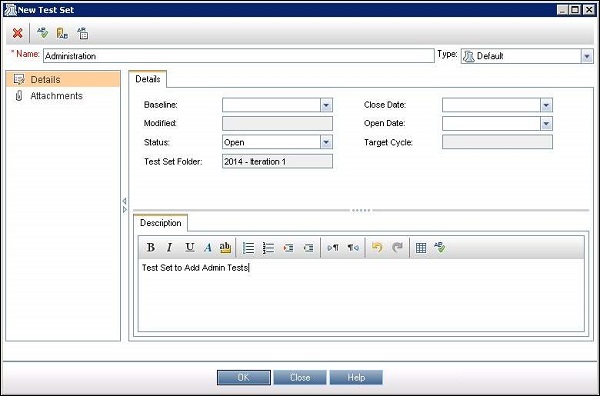
Task: Open the text highlight color tool
Action: tap(225, 248)
